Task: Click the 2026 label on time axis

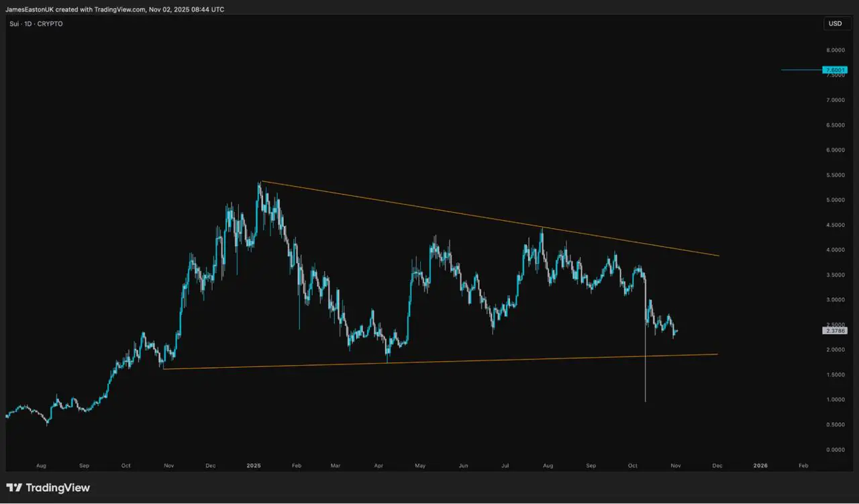Action: [760, 465]
